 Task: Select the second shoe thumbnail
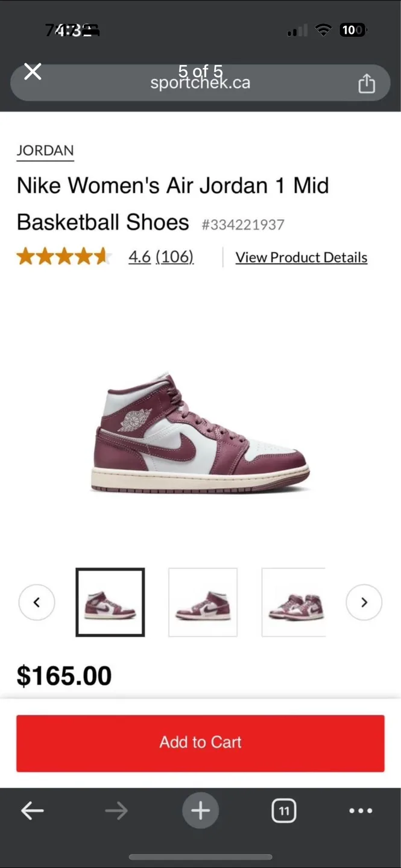click(x=203, y=602)
